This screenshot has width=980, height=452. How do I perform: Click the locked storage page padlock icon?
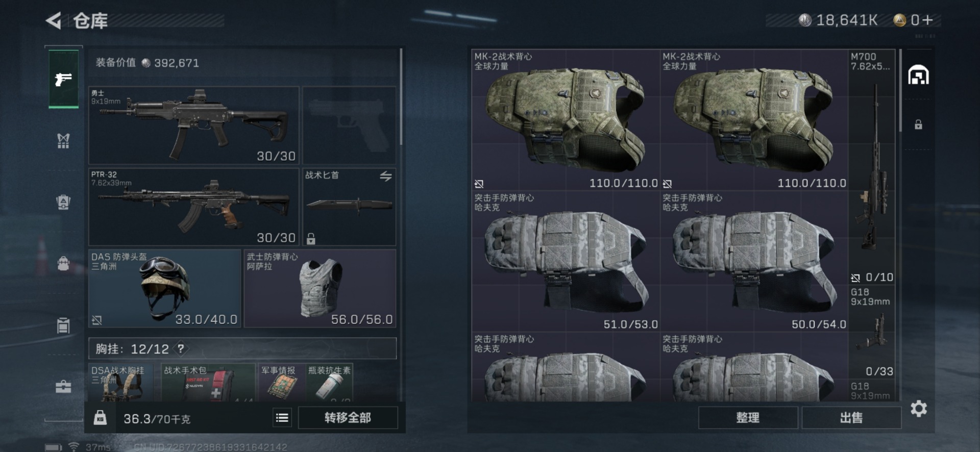(918, 124)
